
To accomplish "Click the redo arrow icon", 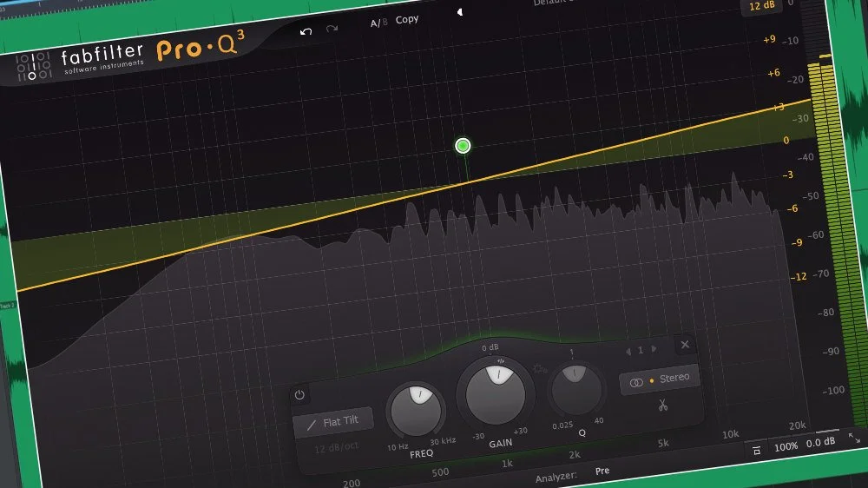I will [x=332, y=29].
